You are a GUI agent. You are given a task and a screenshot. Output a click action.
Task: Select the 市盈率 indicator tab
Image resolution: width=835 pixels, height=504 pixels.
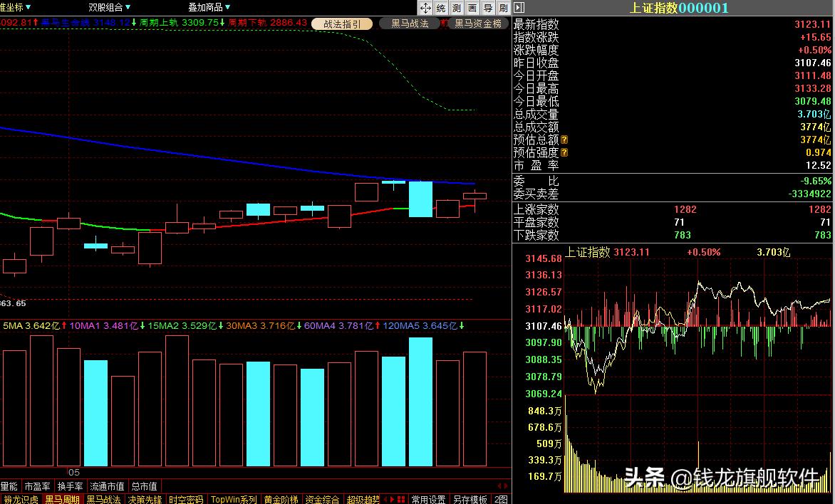tap(37, 486)
